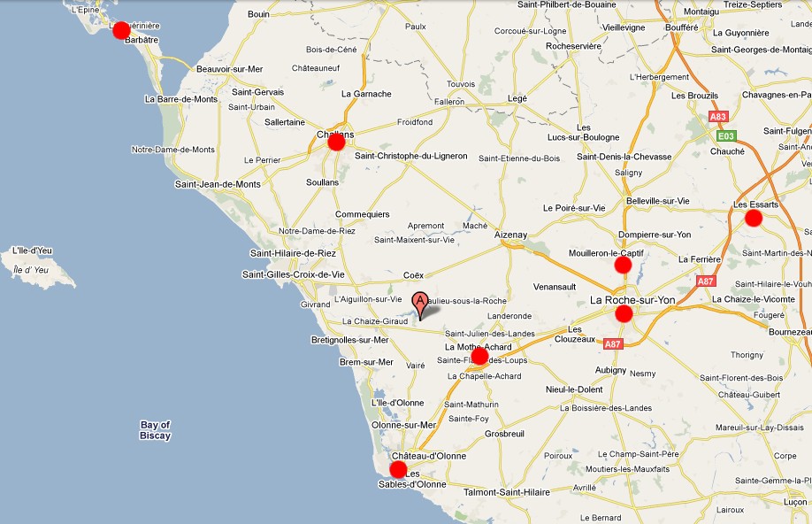Click the Montaigu town label

pos(701,11)
